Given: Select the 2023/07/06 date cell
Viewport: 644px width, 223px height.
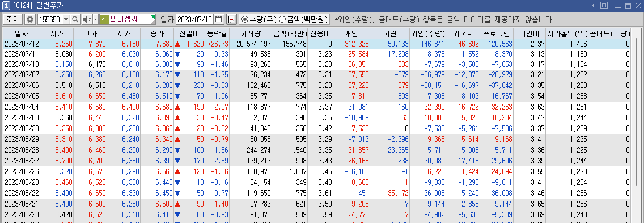Looking at the screenshot, I should click(21, 86).
